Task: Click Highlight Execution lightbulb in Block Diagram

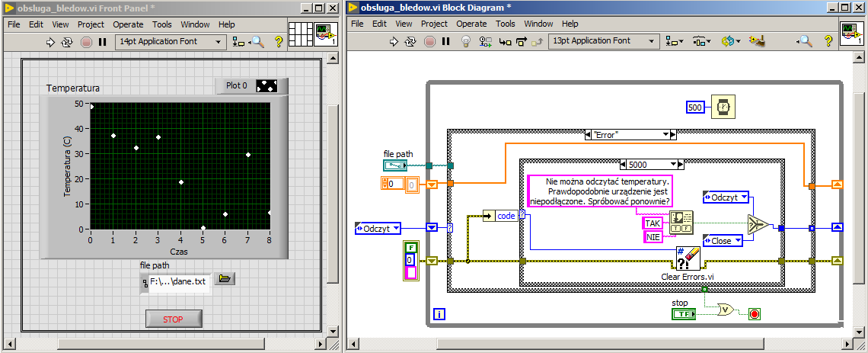Action: click(466, 41)
